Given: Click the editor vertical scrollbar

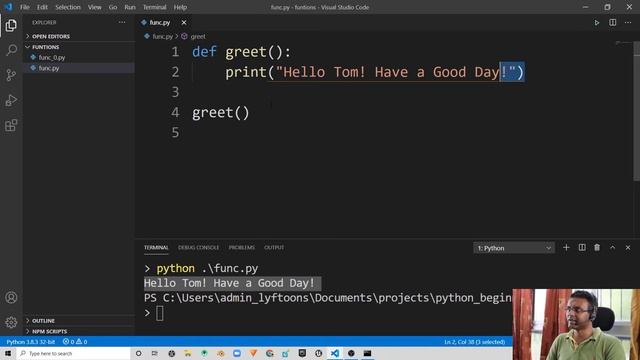Looking at the screenshot, I should (636, 110).
